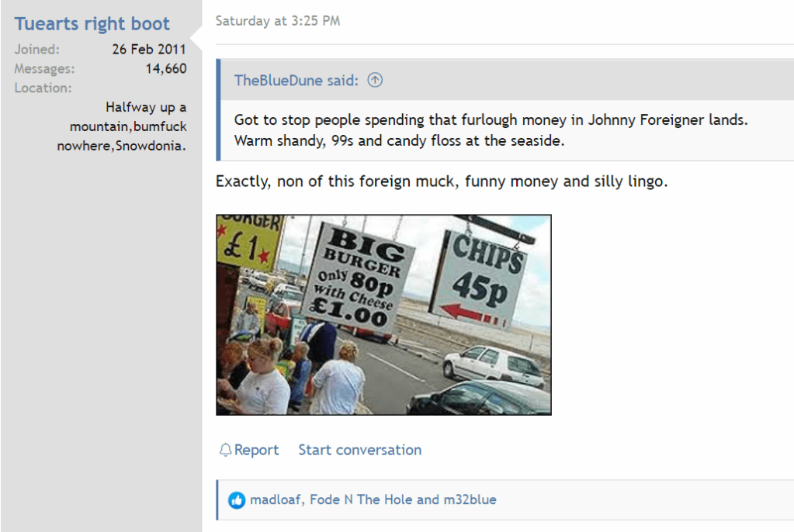Click Start conversation
794x532 pixels.
click(x=359, y=450)
